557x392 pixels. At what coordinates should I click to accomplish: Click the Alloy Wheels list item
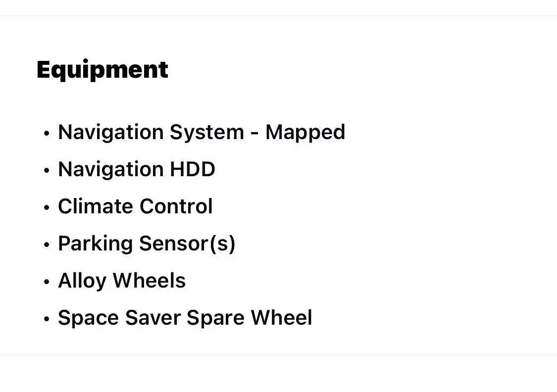tap(121, 281)
